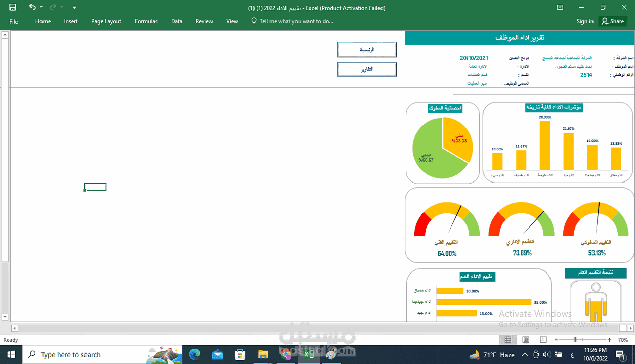Viewport: 635px width, 364px height.
Task: Click Sign in link
Action: pyautogui.click(x=585, y=21)
